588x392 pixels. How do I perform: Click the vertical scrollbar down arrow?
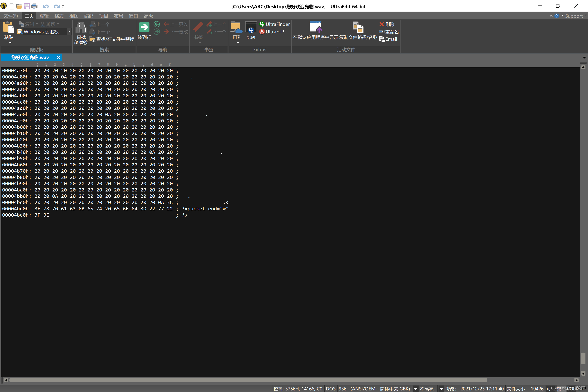coord(583,374)
